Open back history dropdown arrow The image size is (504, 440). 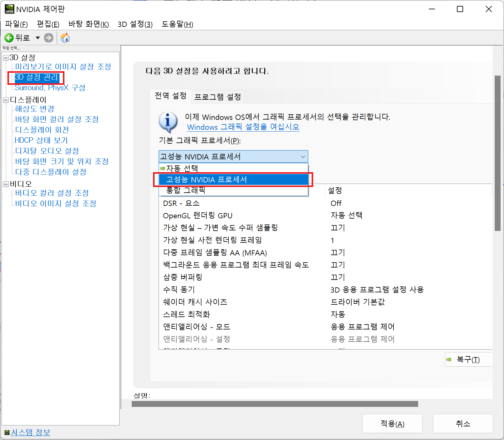(x=38, y=38)
